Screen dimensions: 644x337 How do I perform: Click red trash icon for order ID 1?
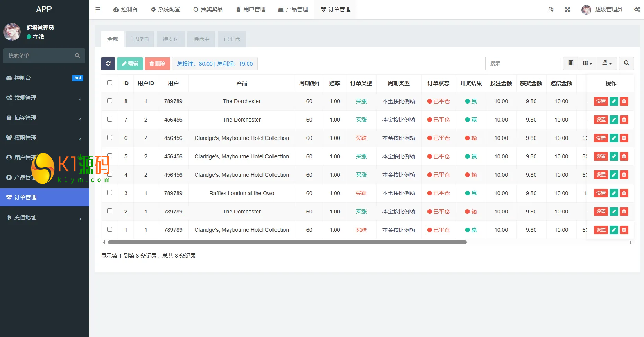click(624, 230)
